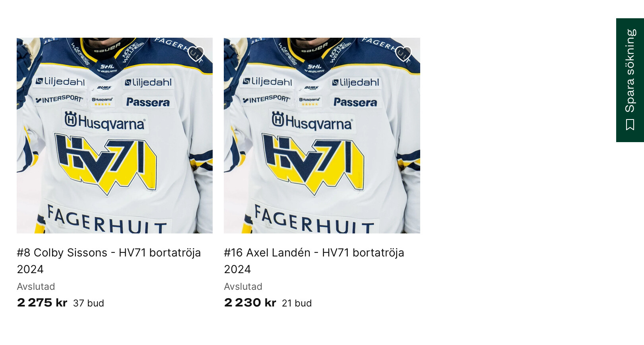This screenshot has width=644, height=345.
Task: Click the Passera logo on Axel Landén jersey
Action: 355,102
